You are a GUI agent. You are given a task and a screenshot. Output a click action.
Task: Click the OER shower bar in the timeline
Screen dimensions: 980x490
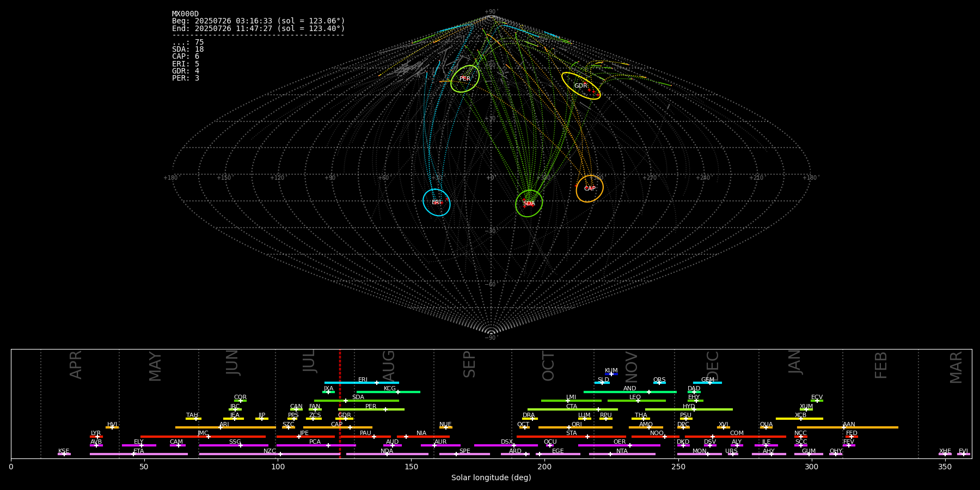pos(619,445)
